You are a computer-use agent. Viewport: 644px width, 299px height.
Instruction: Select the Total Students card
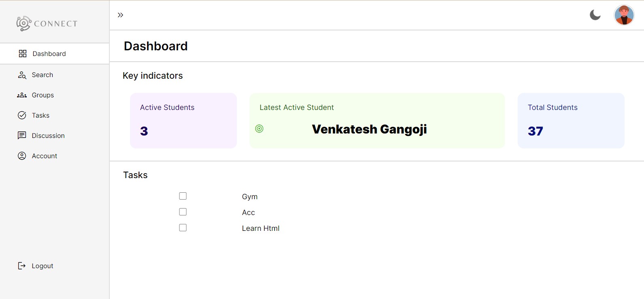(571, 120)
